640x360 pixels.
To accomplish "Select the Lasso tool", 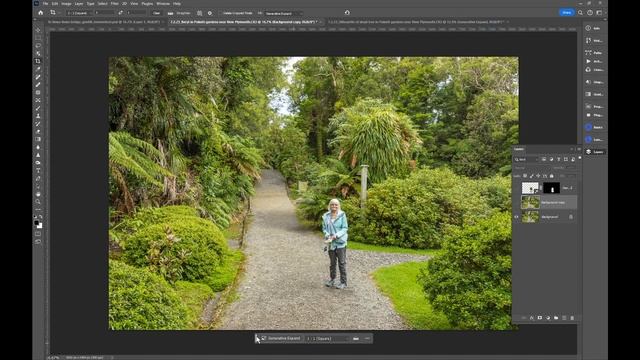I will [x=38, y=45].
